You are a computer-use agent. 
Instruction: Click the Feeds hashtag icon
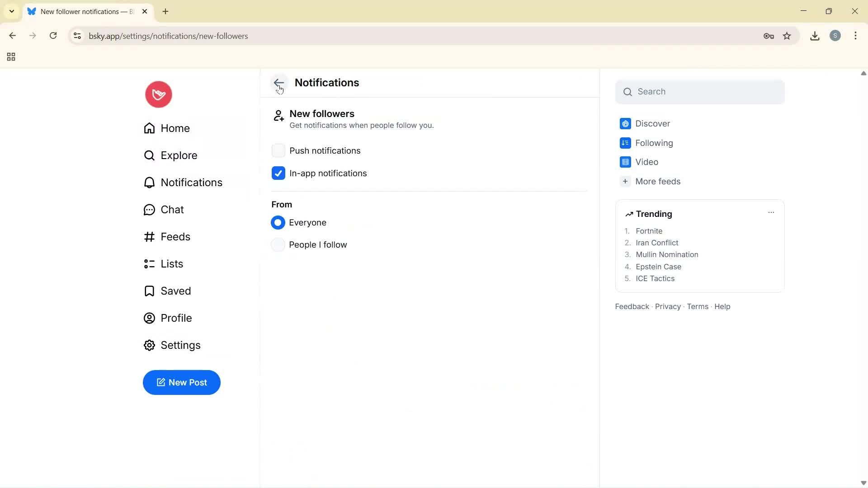(149, 236)
